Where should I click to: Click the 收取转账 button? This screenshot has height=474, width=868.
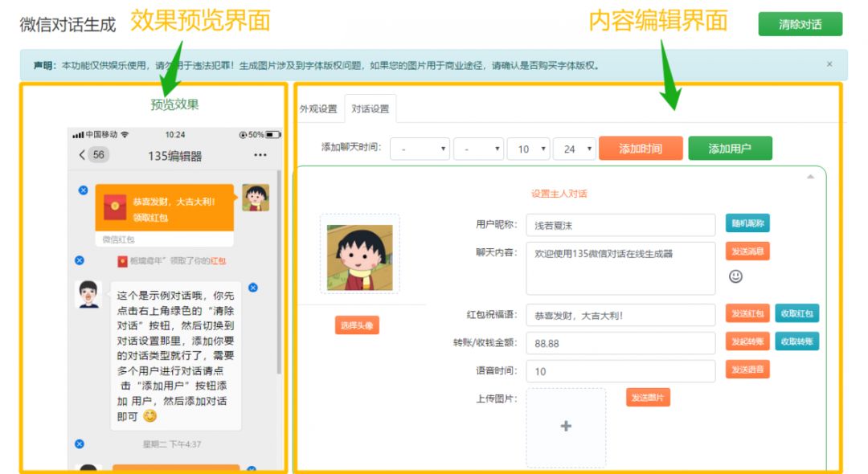(x=796, y=341)
